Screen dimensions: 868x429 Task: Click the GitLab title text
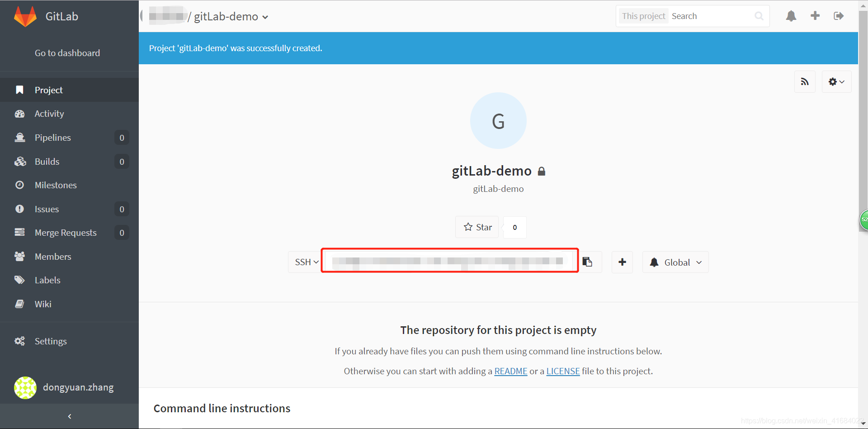62,16
